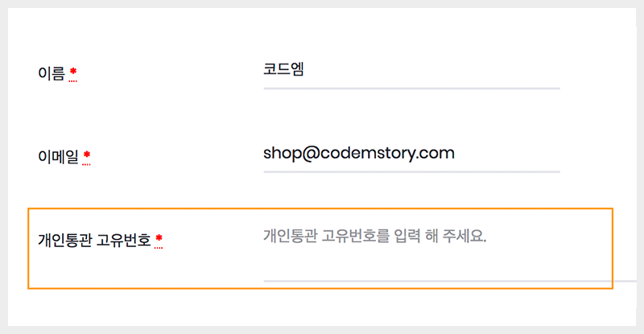Place cursor on shop@codemstory.com text
This screenshot has height=334, width=644.
point(358,153)
